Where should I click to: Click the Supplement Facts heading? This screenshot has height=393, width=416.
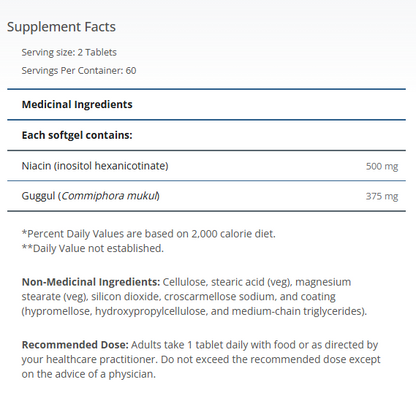pyautogui.click(x=61, y=27)
